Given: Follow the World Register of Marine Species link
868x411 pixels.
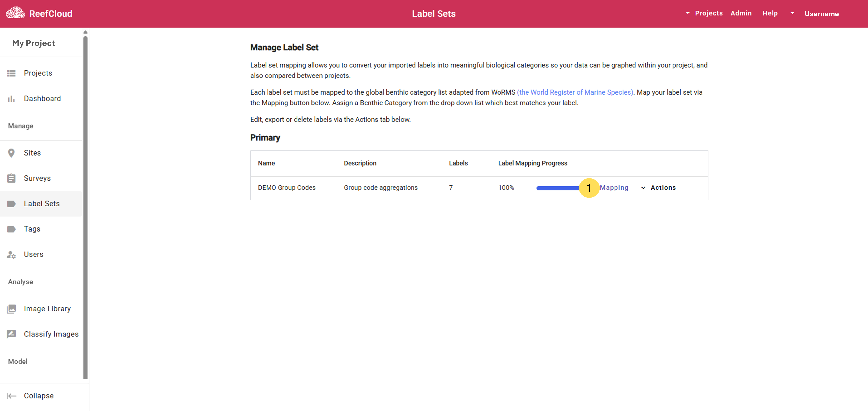Looking at the screenshot, I should click(575, 92).
